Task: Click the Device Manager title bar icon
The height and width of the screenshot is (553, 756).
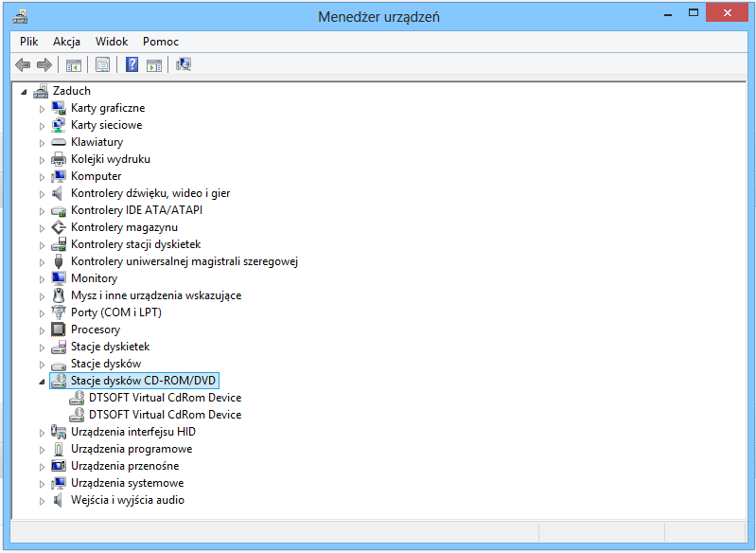Action: (20, 17)
